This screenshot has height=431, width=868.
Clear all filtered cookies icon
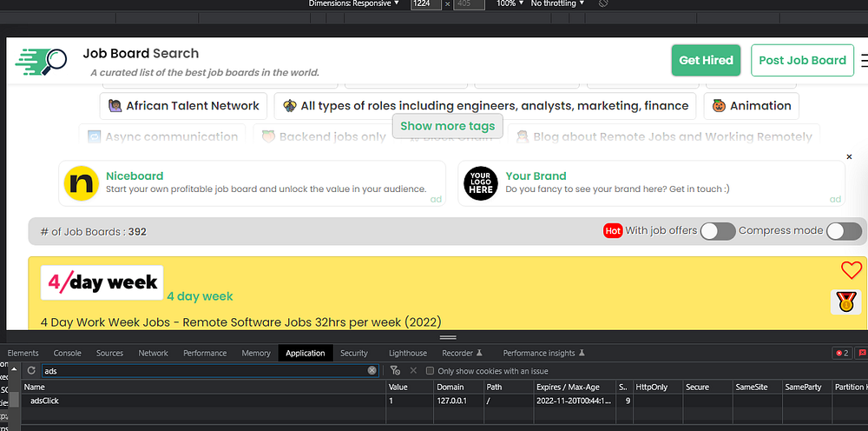[395, 371]
